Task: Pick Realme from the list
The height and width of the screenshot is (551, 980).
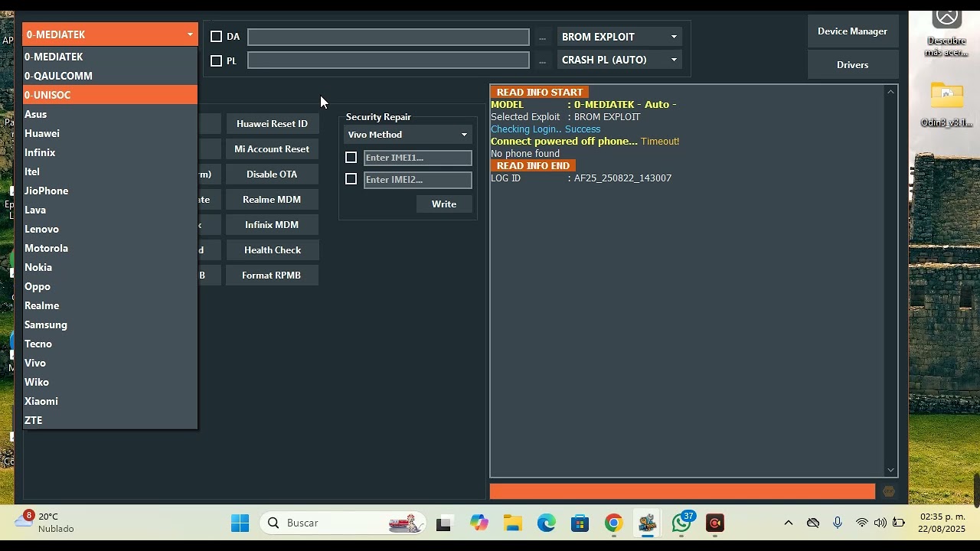Action: (110, 305)
